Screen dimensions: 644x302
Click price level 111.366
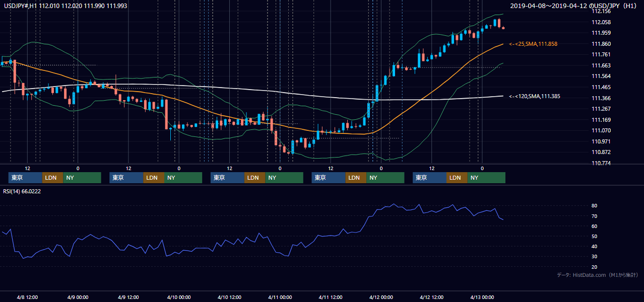[x=601, y=98]
